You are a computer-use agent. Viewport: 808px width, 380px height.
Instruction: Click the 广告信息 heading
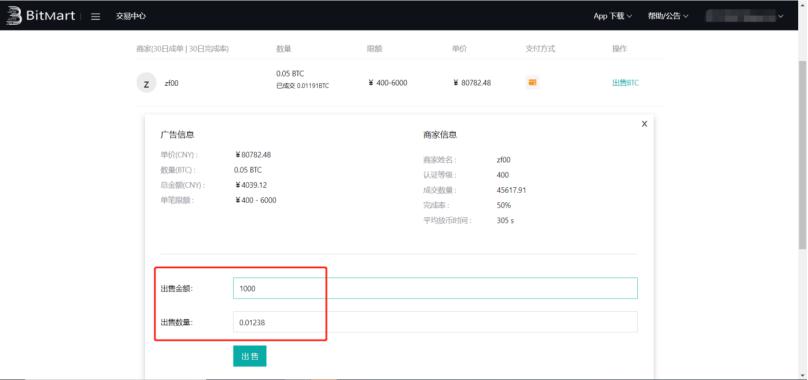[177, 135]
